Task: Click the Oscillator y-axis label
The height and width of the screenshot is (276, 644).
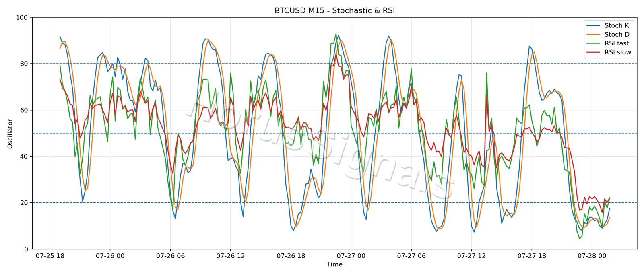Action: 10,134
